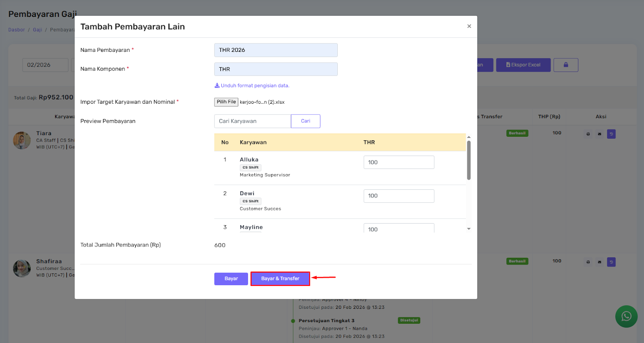Click the Ekspor Excel button
Screen dimensions: 644x343
click(x=523, y=65)
